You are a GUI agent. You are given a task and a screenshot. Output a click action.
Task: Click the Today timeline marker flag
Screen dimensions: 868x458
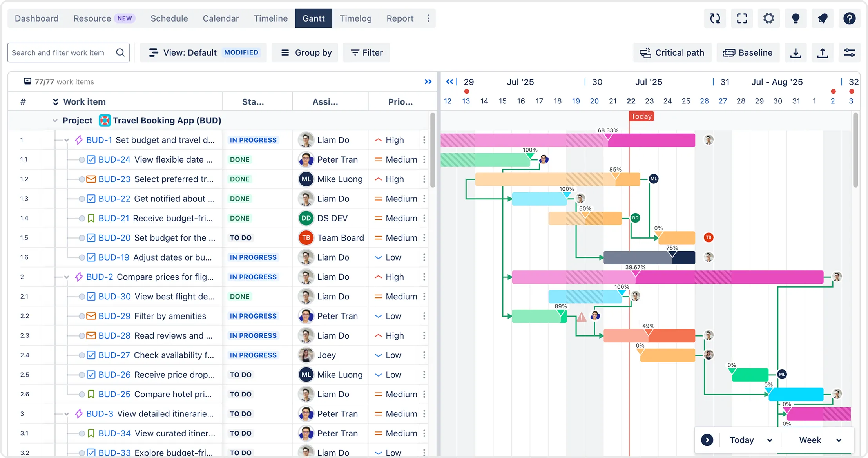(641, 116)
